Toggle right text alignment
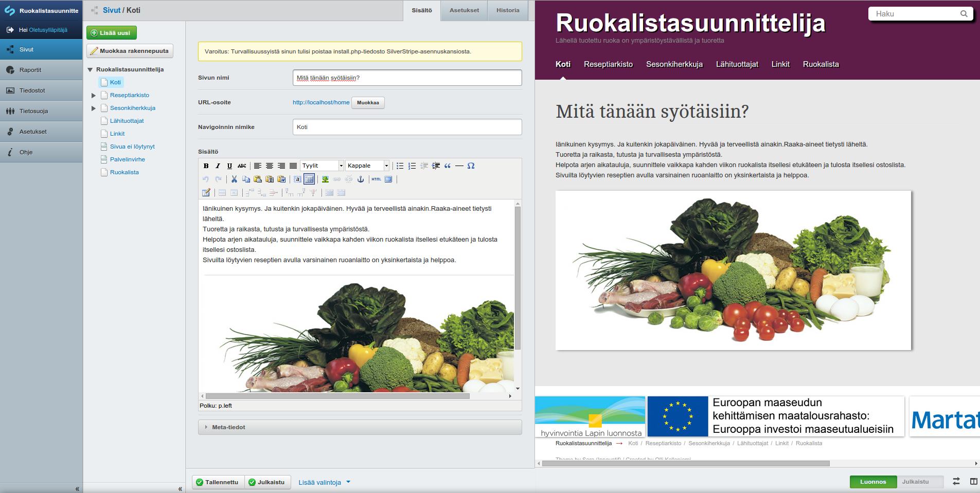This screenshot has height=493, width=980. point(281,166)
